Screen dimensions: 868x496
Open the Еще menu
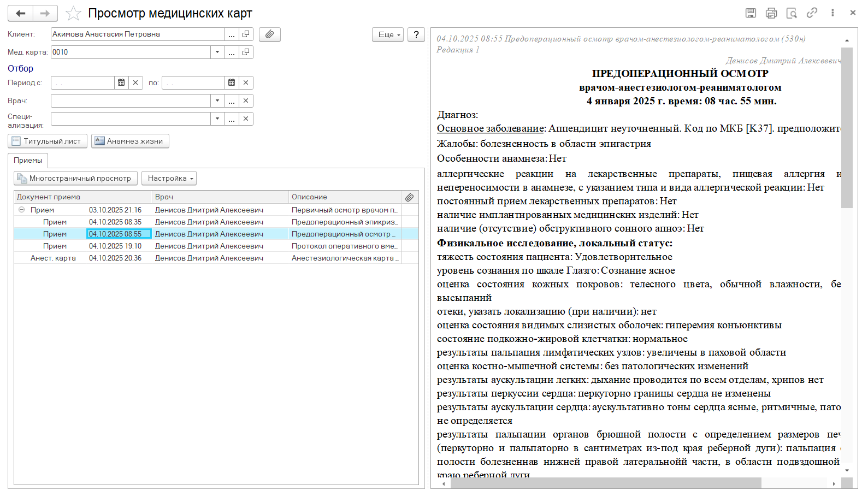pos(388,34)
